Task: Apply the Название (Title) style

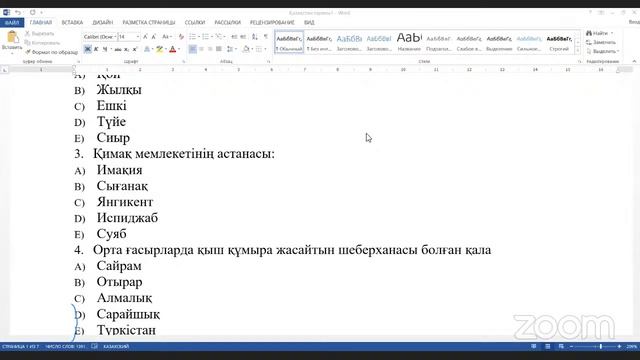Action: click(x=409, y=42)
